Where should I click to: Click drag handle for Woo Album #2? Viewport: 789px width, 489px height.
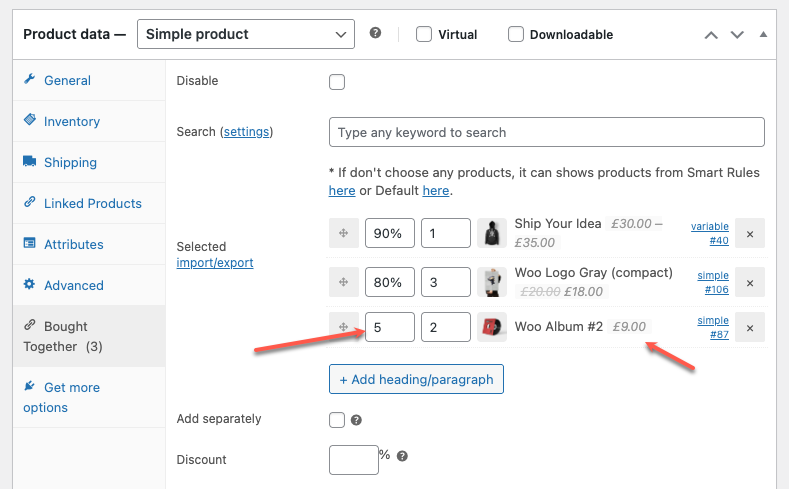[343, 327]
